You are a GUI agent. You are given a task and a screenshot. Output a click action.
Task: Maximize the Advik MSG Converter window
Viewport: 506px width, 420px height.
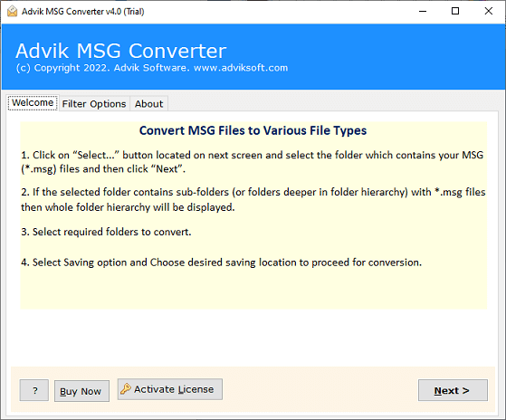(455, 11)
